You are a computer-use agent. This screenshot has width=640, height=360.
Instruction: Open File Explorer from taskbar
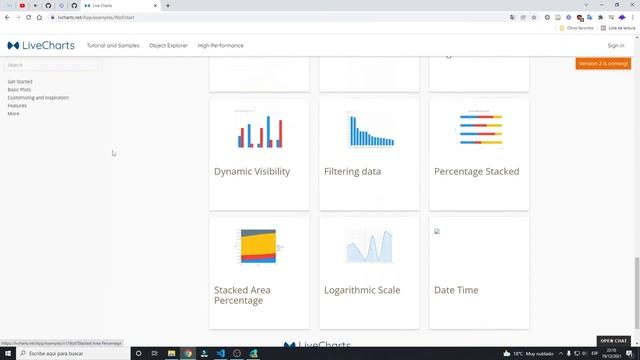tap(171, 353)
